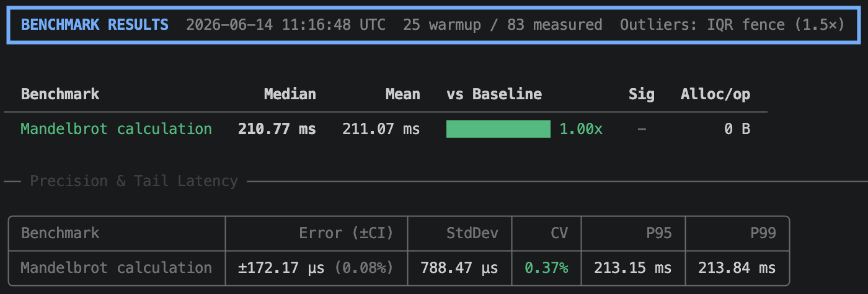The height and width of the screenshot is (294, 868).
Task: Click the Alloc/op column header
Action: [715, 94]
